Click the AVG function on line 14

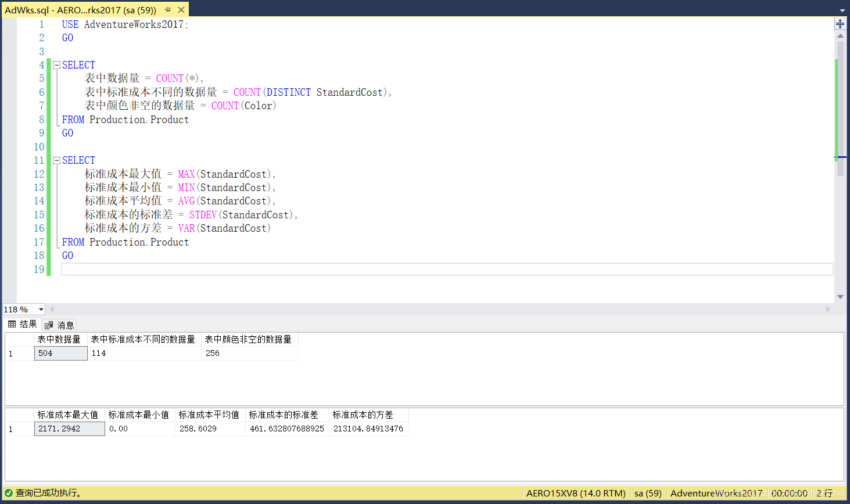(187, 201)
